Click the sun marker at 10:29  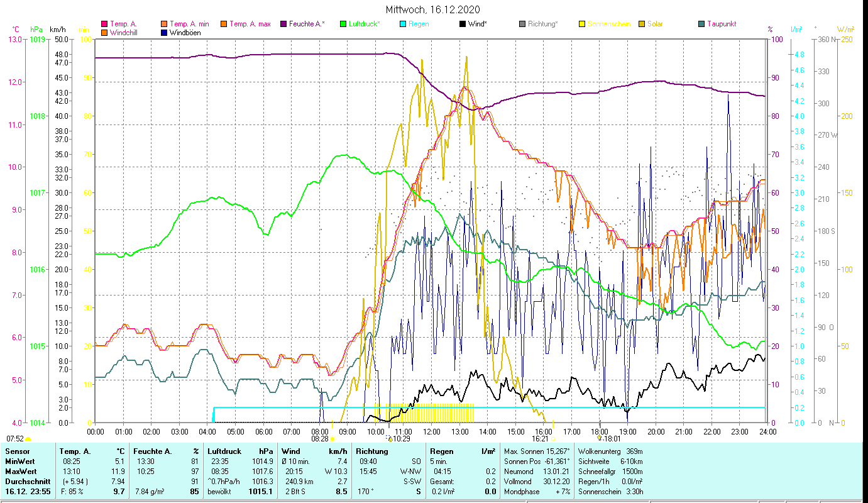(390, 439)
